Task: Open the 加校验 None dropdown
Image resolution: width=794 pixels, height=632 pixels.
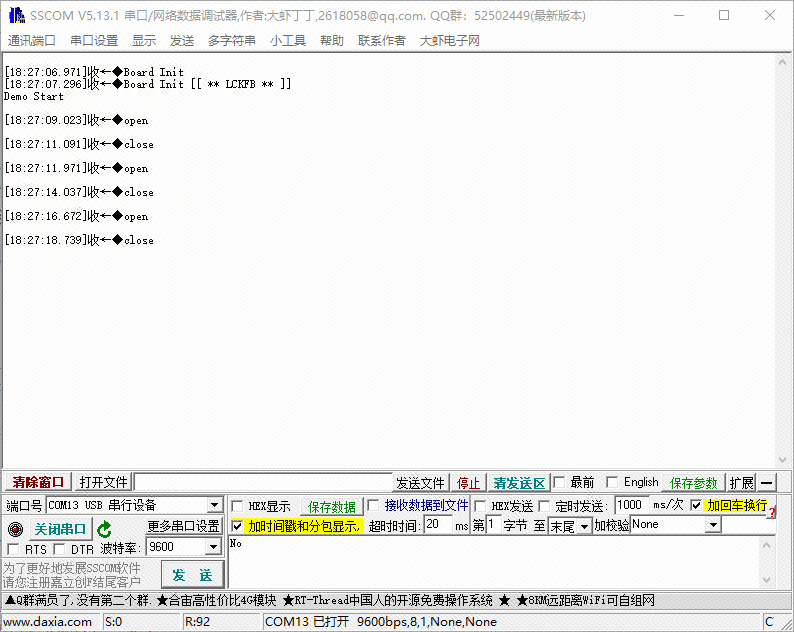Action: click(x=713, y=525)
